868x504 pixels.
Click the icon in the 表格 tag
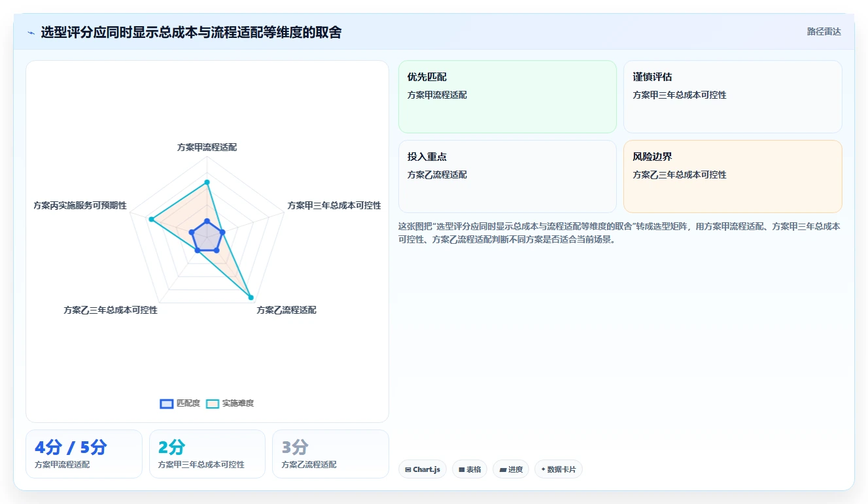coord(461,469)
